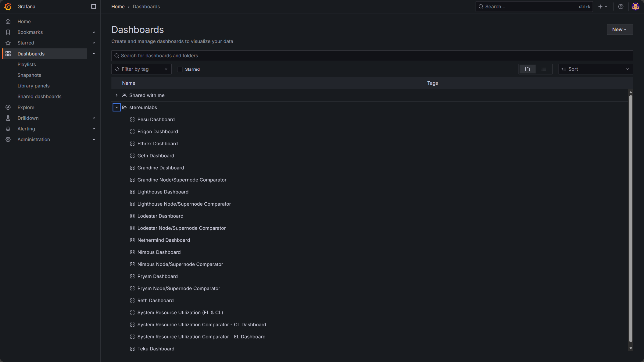
Task: Click the Dashboards breadcrumb
Action: click(x=146, y=6)
